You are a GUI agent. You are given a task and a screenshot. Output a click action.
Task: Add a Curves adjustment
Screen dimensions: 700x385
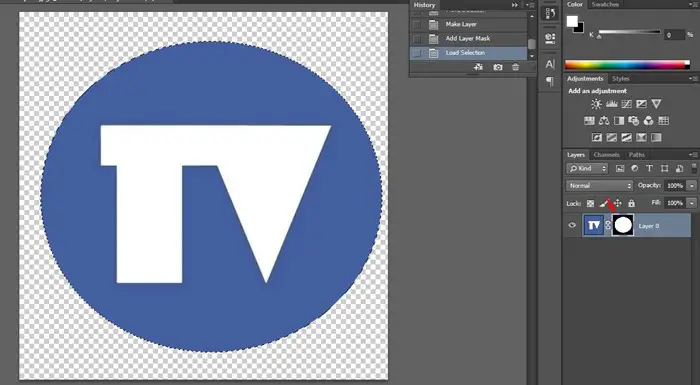click(626, 104)
